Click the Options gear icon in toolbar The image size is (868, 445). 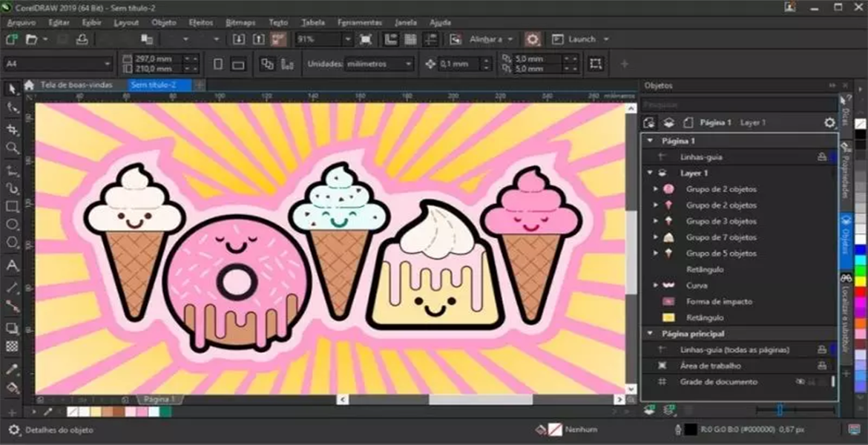532,39
